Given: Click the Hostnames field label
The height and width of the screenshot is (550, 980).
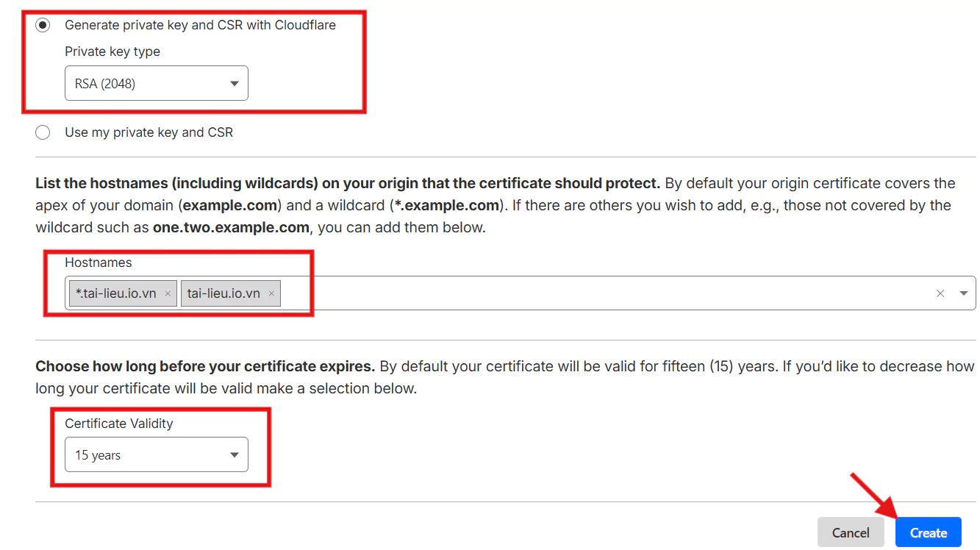Looking at the screenshot, I should [99, 262].
